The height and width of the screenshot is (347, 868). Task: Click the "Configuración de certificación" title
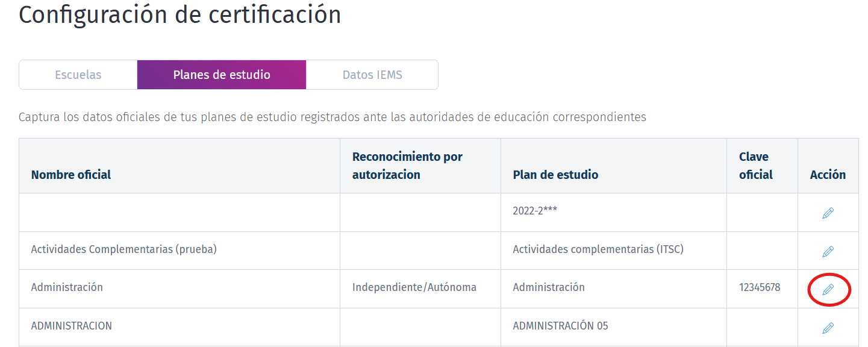(x=180, y=14)
